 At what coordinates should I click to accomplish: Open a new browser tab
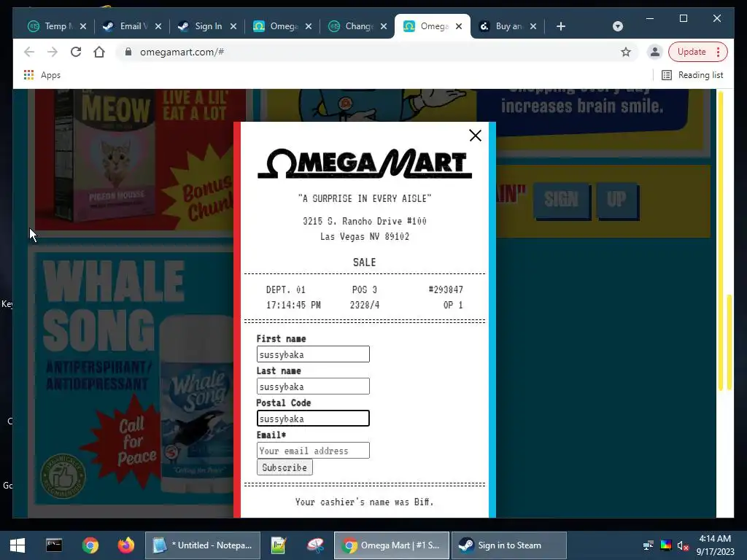coord(561,26)
